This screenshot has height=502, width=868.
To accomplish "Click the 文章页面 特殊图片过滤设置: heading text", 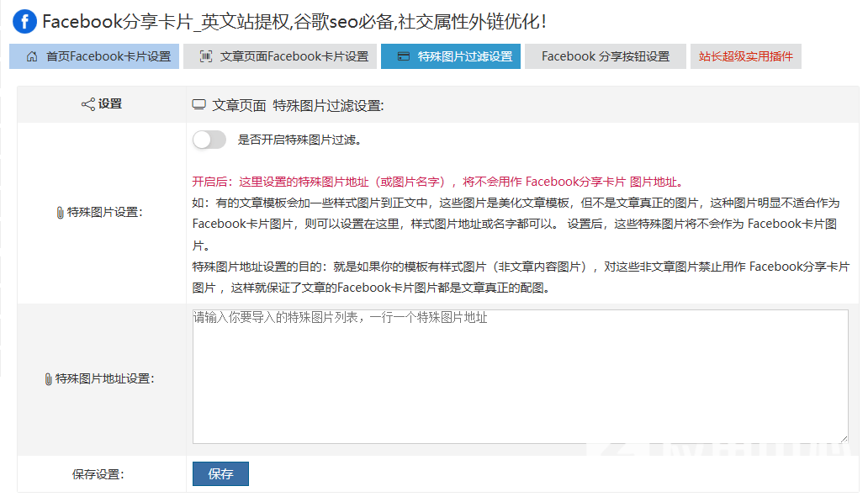I will coord(298,105).
